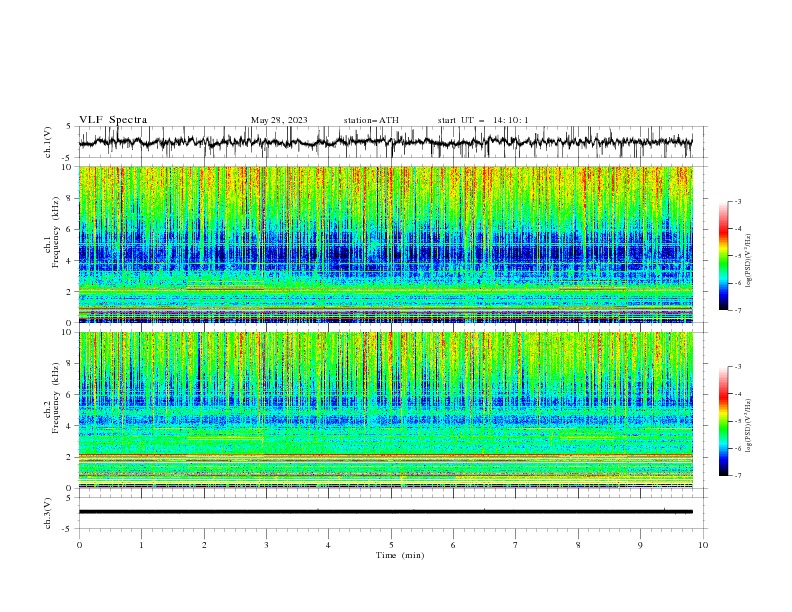Click the ch.1 PSD color bar
The height and width of the screenshot is (612, 792).
(723, 256)
